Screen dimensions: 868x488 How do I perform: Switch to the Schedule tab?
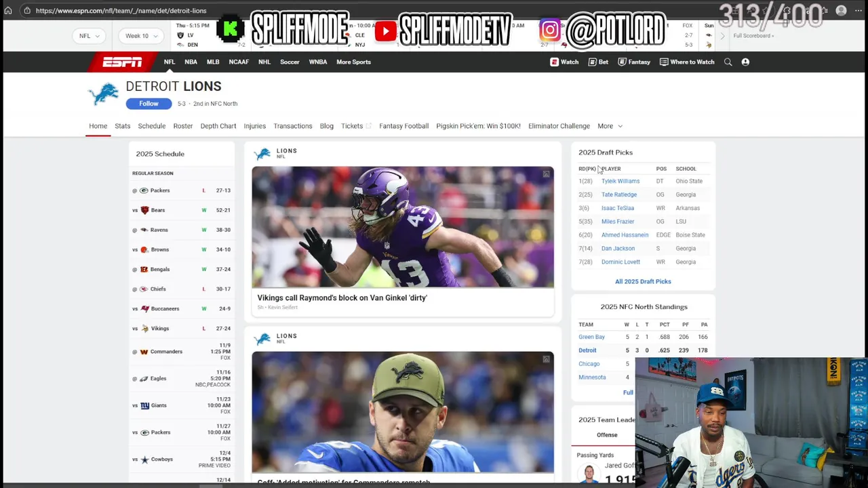click(x=152, y=126)
